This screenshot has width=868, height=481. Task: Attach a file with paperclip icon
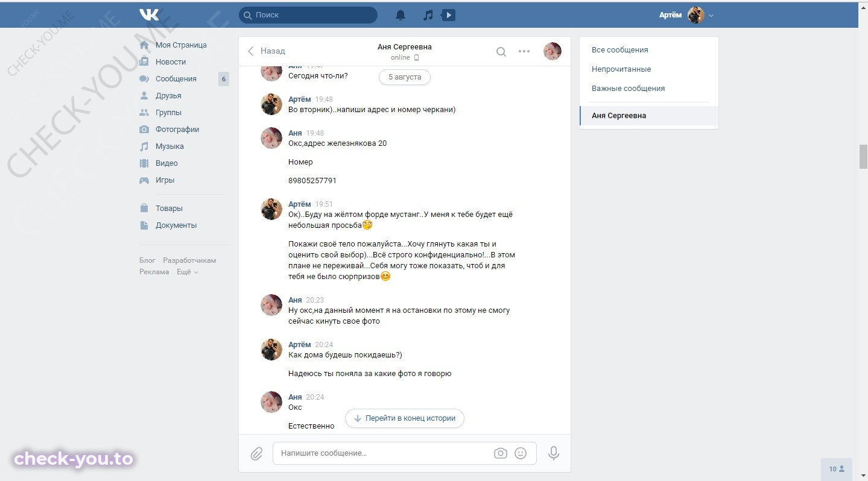click(x=257, y=453)
